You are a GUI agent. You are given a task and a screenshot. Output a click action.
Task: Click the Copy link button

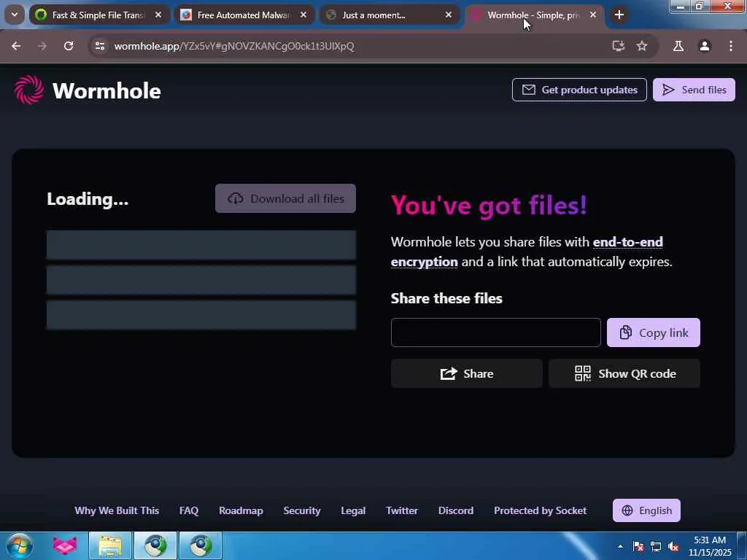coord(653,332)
